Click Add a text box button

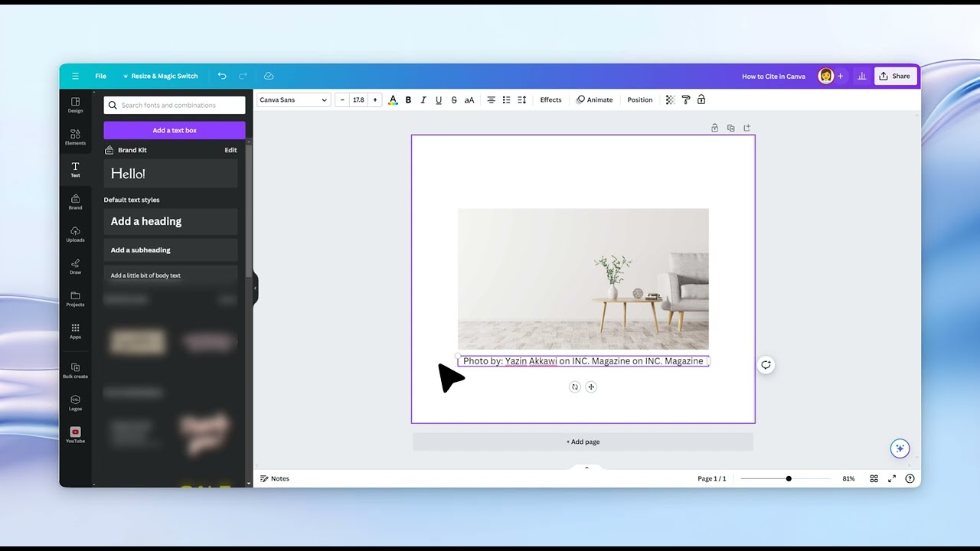point(175,130)
